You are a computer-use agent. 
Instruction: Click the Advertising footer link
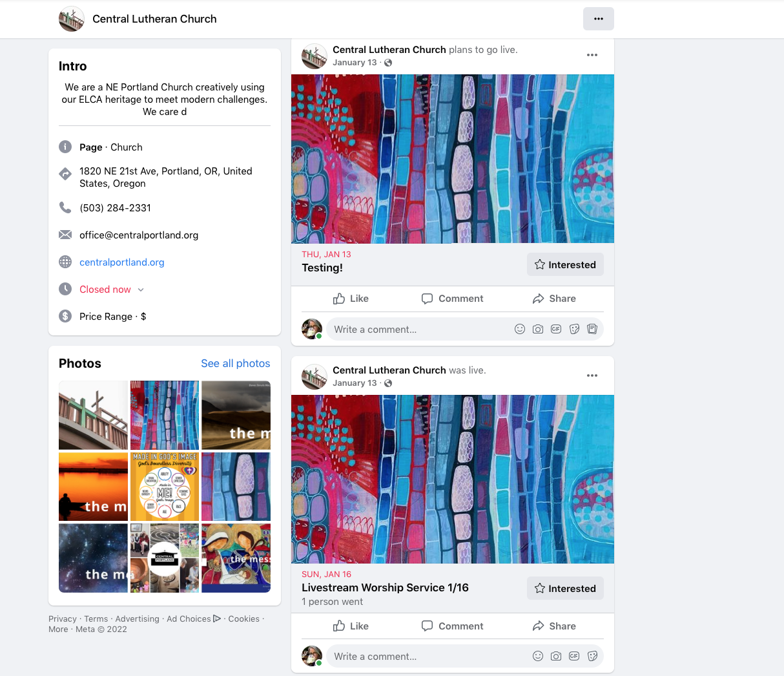137,618
